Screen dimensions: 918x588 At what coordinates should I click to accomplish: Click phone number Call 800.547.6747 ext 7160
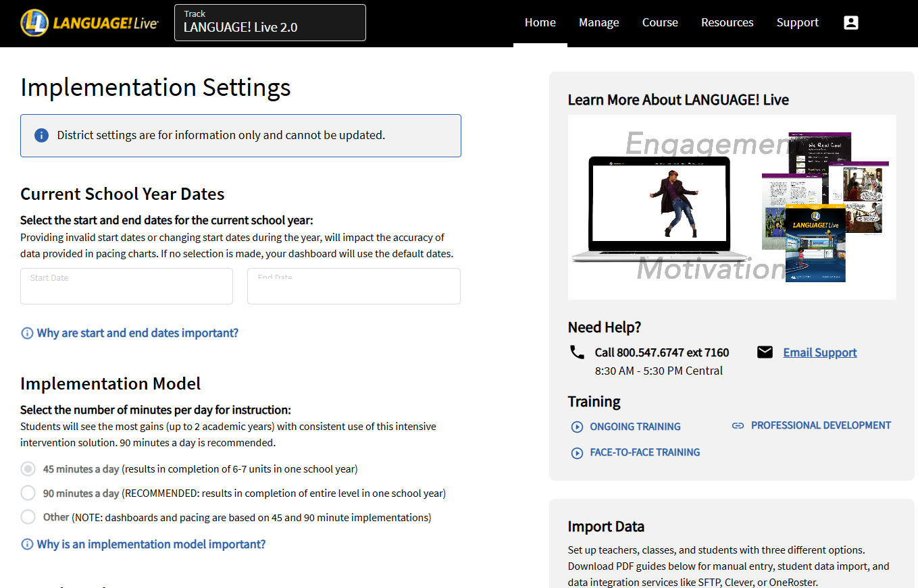[x=662, y=352]
